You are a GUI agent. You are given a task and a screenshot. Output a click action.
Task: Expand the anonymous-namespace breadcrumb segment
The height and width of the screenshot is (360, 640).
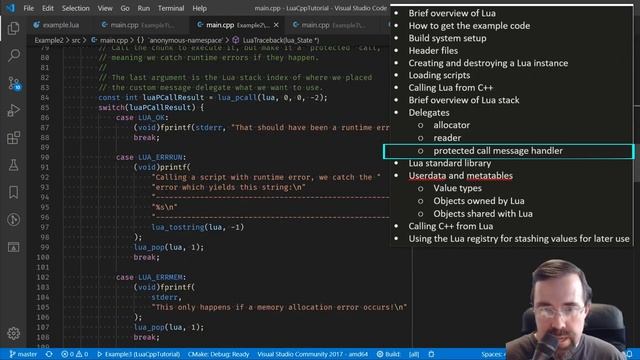click(185, 40)
